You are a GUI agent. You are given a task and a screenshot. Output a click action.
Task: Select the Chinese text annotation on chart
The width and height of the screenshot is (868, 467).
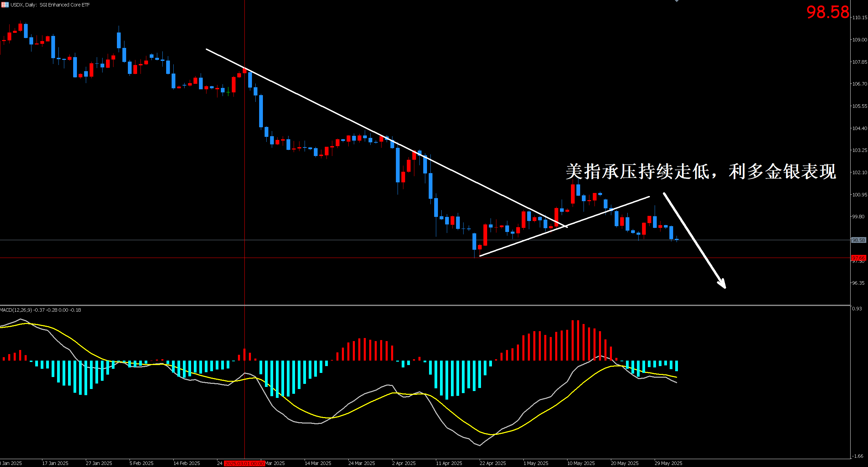[x=701, y=171]
